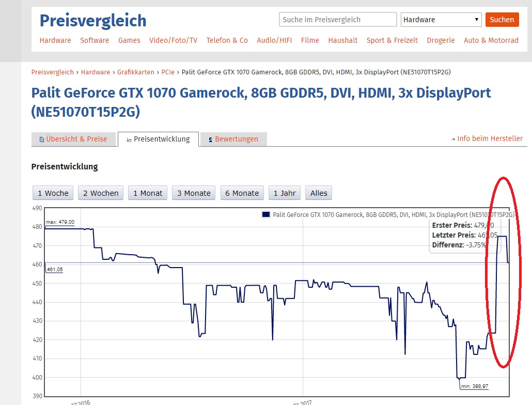Screen dimensions: 532x405
Task: Click the arrow icon before 'Info beim Hersteller'
Action: tap(453, 139)
